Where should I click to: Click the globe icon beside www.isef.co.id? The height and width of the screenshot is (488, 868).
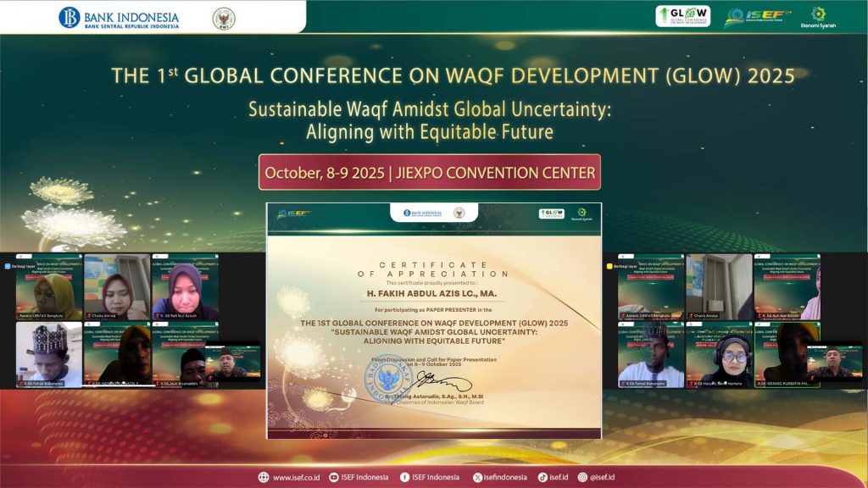pyautogui.click(x=264, y=477)
